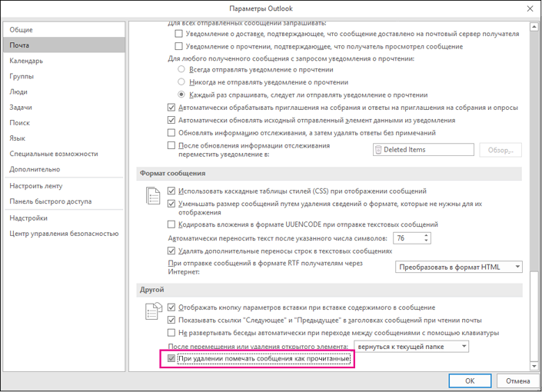Enable 'Обновлять информацию отслеживания' checkbox
This screenshot has height=392, width=542.
(x=171, y=133)
